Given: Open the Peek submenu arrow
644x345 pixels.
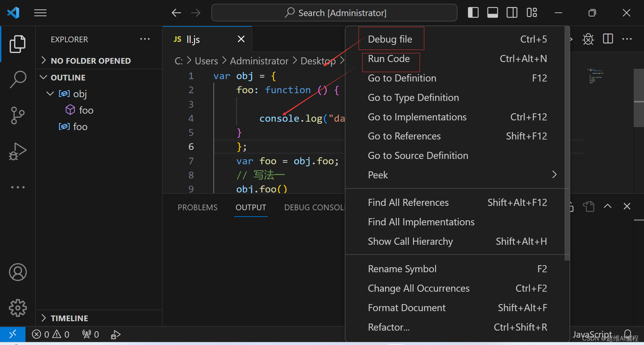Looking at the screenshot, I should tap(554, 175).
